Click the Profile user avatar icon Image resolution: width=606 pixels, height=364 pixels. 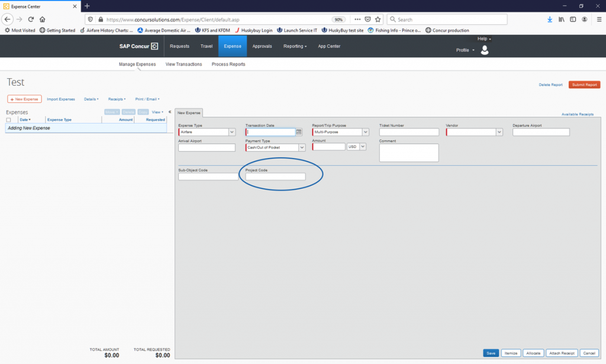(485, 50)
